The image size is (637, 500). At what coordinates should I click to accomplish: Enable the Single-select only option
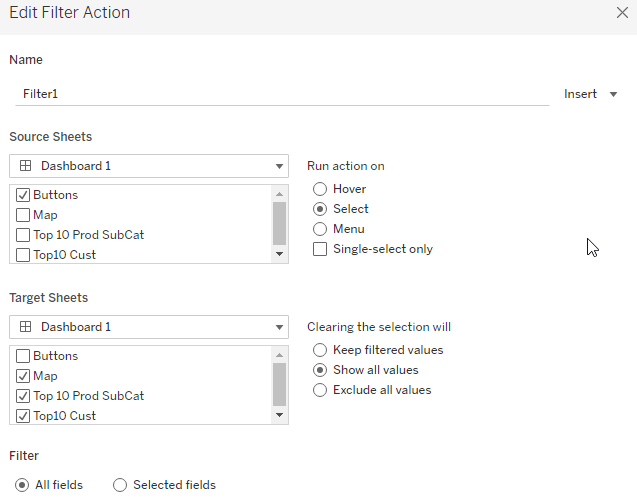320,249
